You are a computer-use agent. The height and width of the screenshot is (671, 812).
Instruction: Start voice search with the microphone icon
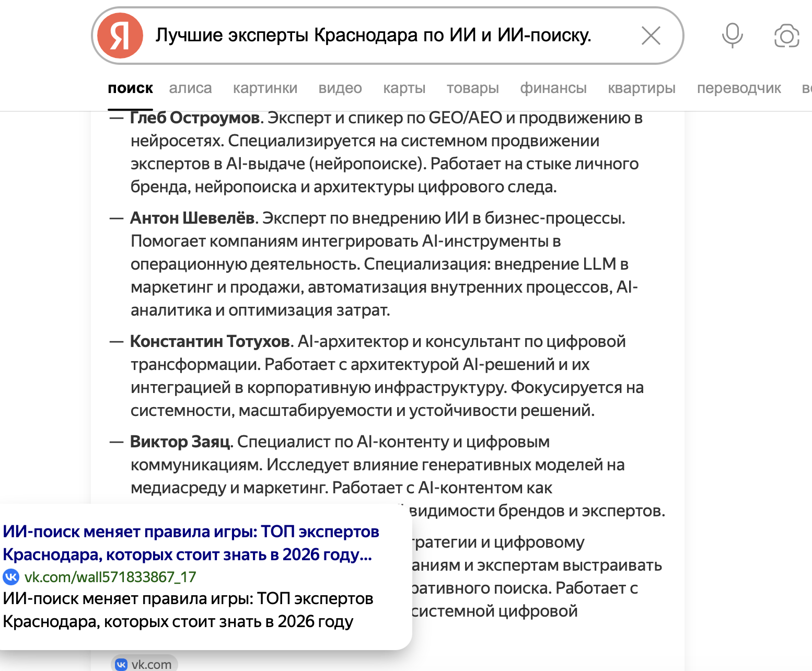[732, 36]
